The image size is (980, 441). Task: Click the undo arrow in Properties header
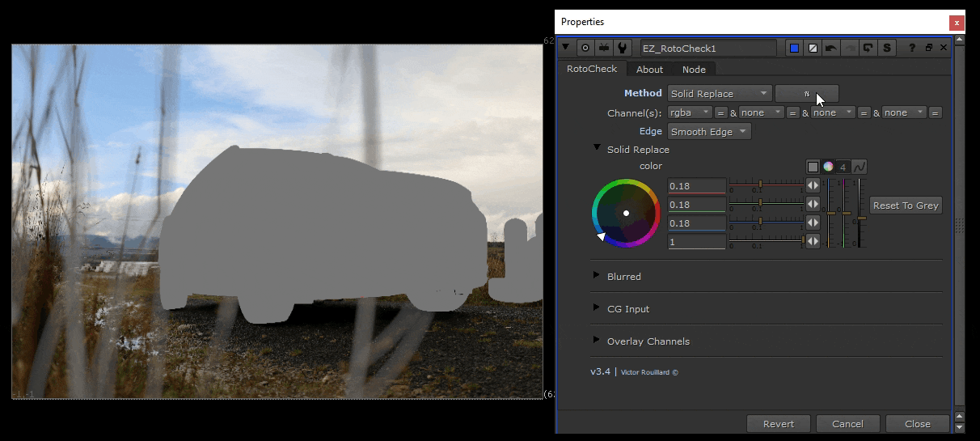coord(831,49)
